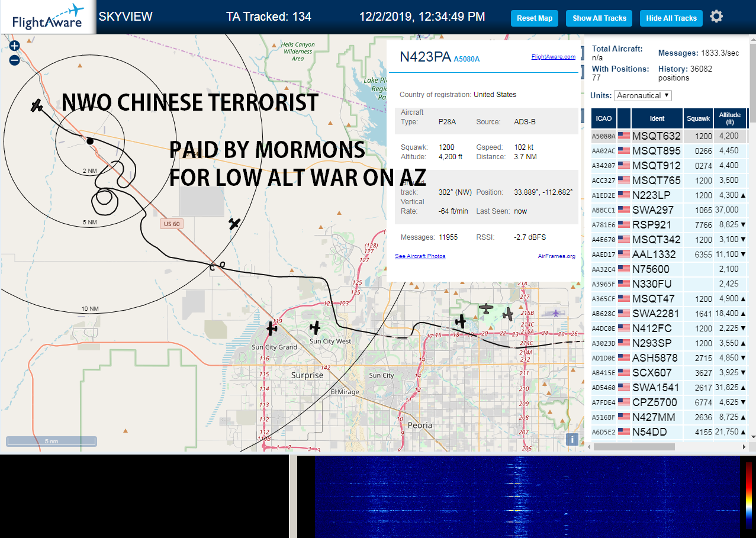Select the MSQT912 aircraft row
Viewport: 756px width, 538px height.
pos(669,166)
